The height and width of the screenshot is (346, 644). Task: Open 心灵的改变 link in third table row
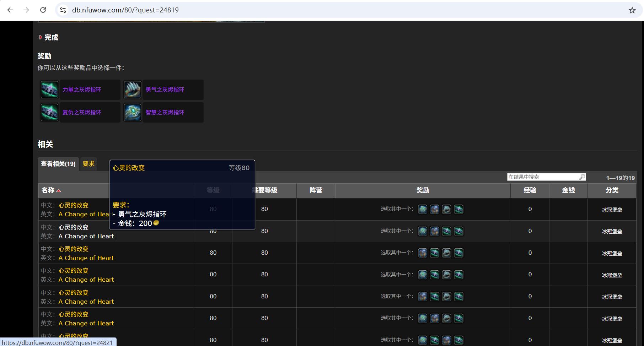tap(74, 249)
